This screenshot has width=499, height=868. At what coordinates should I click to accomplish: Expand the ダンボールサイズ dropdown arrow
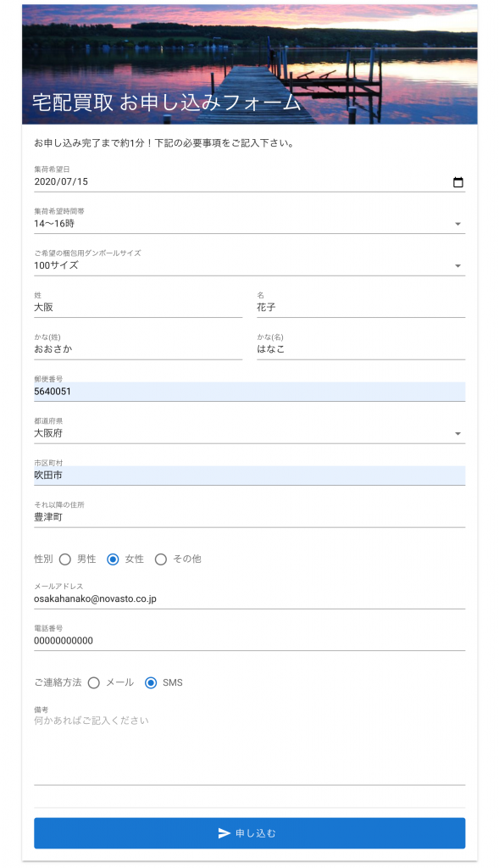click(457, 265)
